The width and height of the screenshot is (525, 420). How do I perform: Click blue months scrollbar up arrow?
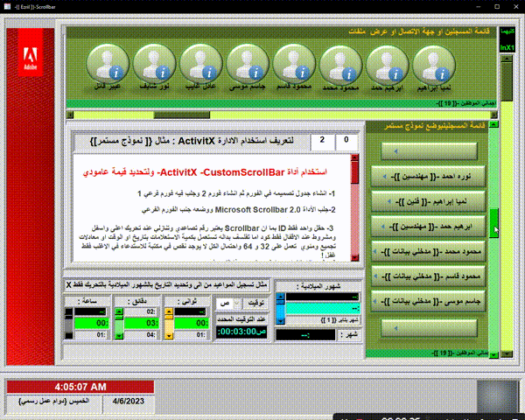click(x=280, y=297)
